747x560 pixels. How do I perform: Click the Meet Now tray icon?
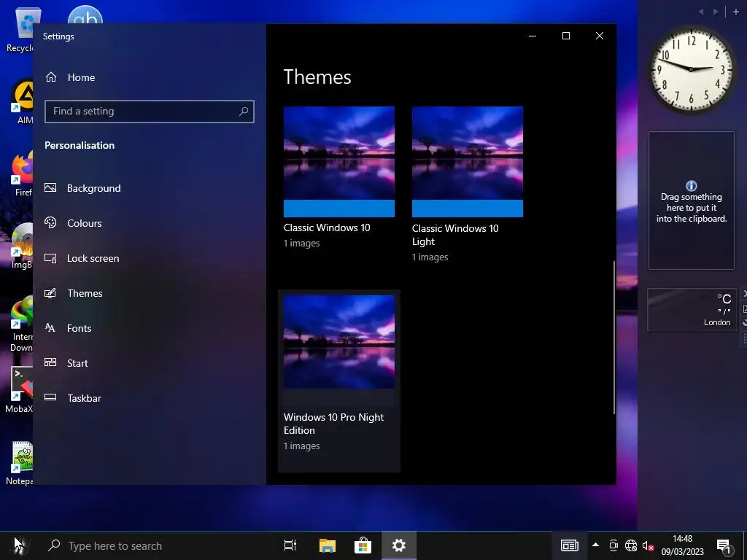614,545
